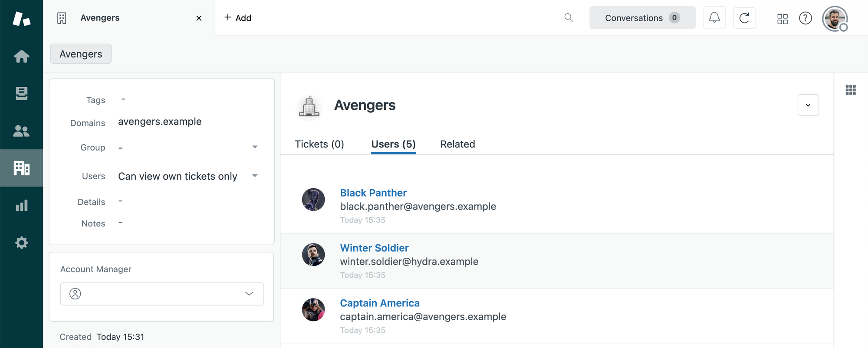Open Reporting bar chart icon

(x=21, y=205)
